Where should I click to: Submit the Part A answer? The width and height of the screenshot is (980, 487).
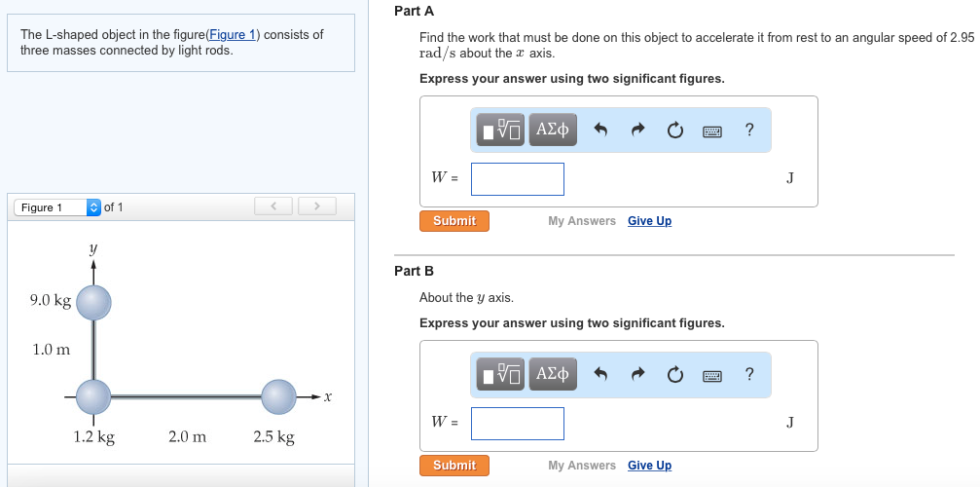pos(454,221)
